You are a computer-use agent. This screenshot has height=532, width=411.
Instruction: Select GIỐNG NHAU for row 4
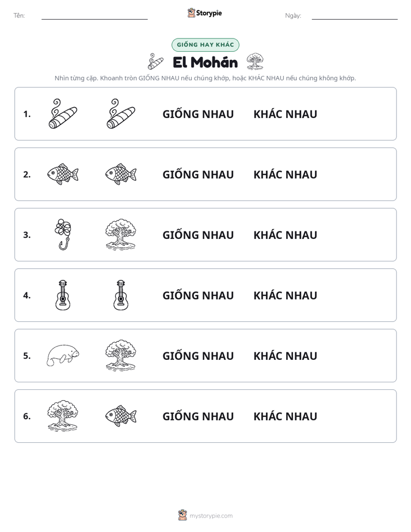(x=198, y=295)
